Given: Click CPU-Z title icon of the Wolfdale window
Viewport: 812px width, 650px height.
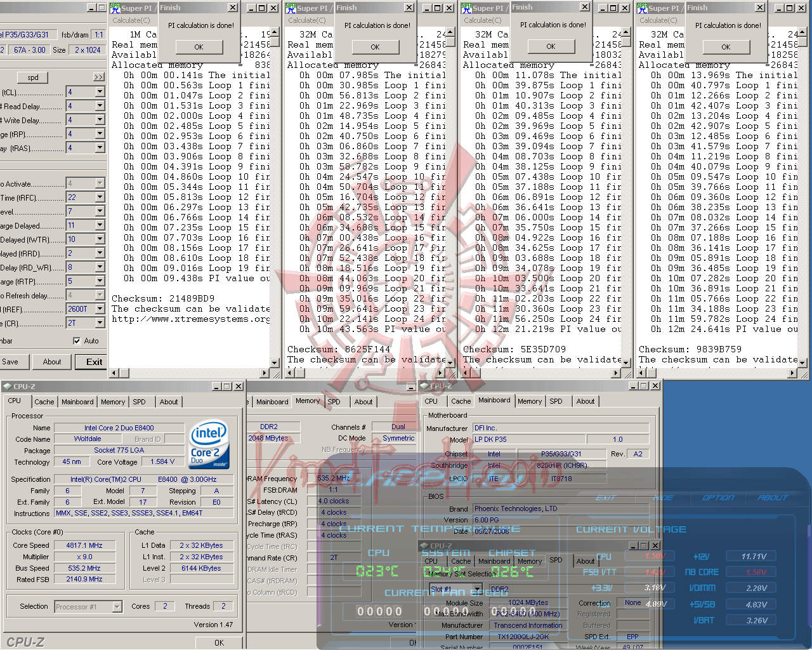Looking at the screenshot, I should pos(8,386).
